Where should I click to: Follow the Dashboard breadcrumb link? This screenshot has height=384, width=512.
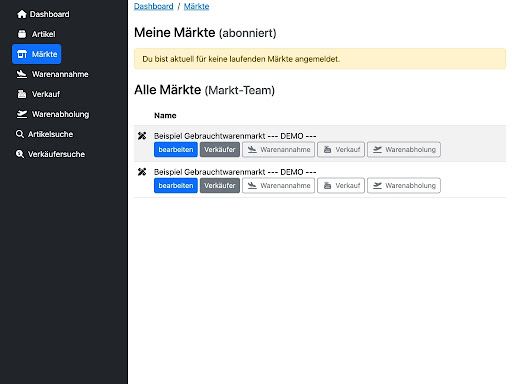coord(154,6)
